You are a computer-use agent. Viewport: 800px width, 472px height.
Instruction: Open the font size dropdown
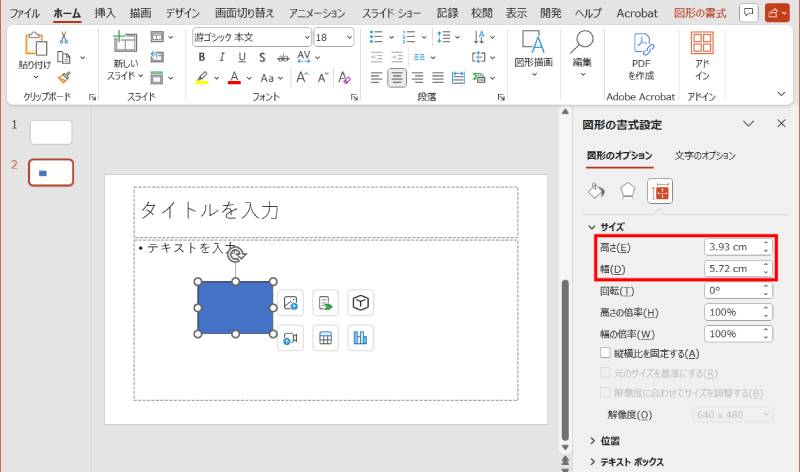349,37
